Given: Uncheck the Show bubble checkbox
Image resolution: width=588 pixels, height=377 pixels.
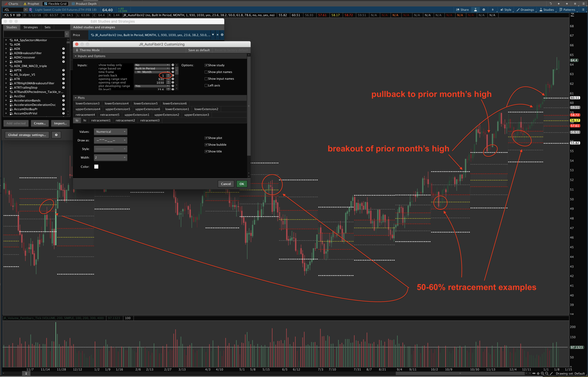Looking at the screenshot, I should [206, 145].
